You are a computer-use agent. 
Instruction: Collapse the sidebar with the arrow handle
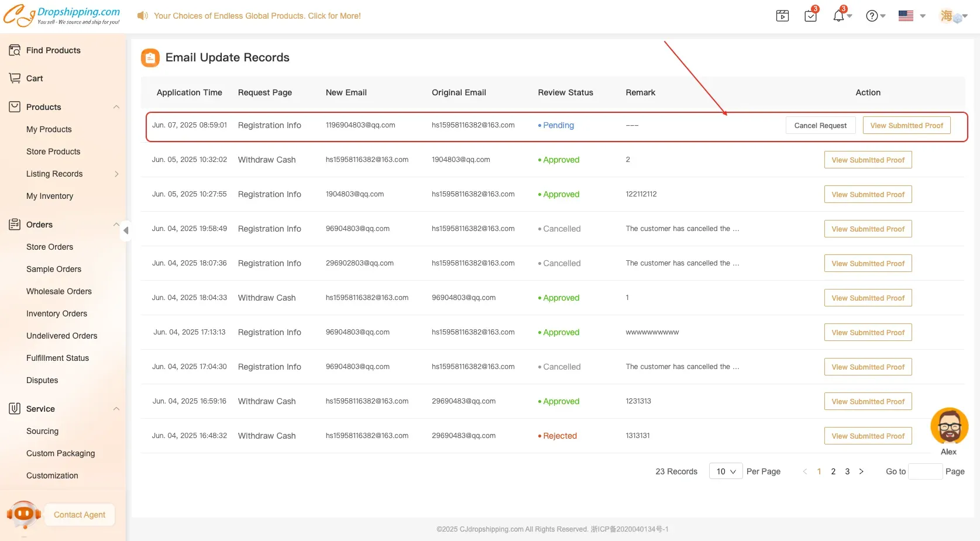tap(126, 230)
